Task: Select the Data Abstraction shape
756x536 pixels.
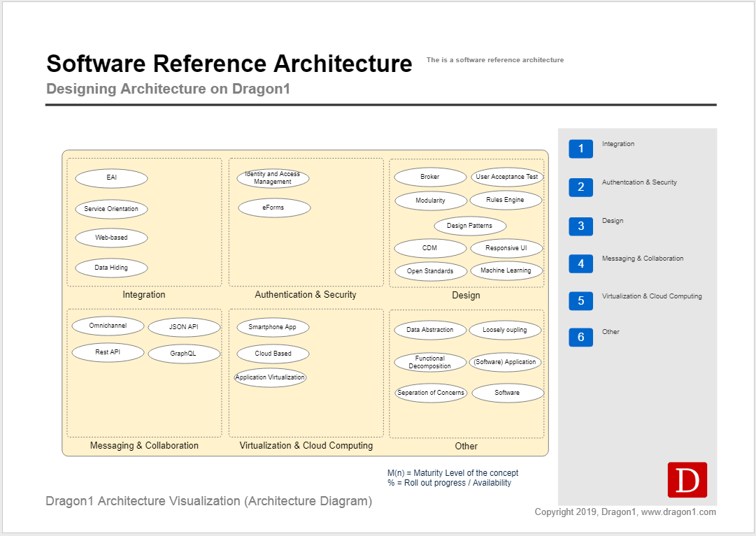Action: 430,329
